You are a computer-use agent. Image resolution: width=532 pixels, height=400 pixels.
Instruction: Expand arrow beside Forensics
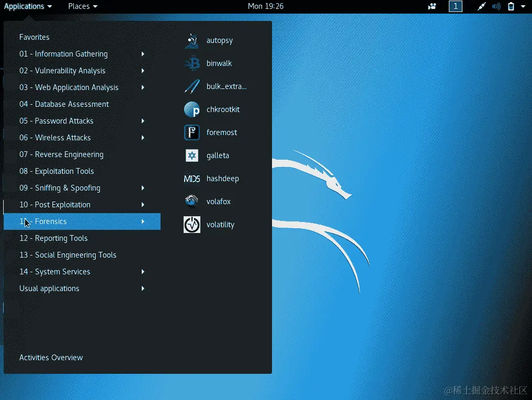tap(143, 221)
